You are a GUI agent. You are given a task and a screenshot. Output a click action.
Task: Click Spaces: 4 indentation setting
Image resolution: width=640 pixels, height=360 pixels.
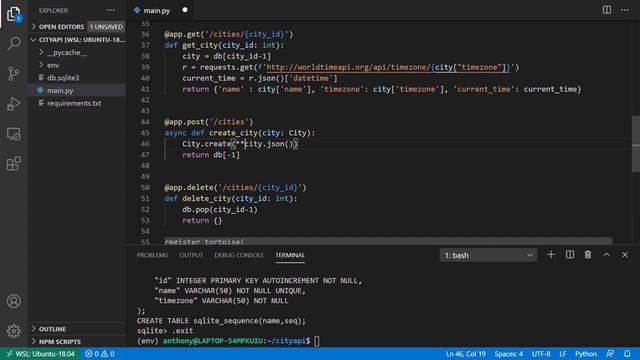[x=509, y=354]
